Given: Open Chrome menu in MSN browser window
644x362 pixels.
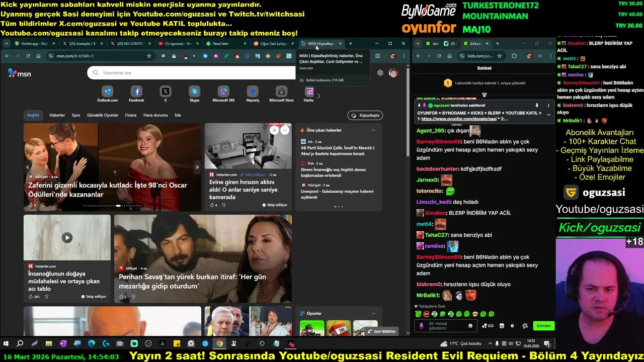Looking at the screenshot, I should [403, 56].
